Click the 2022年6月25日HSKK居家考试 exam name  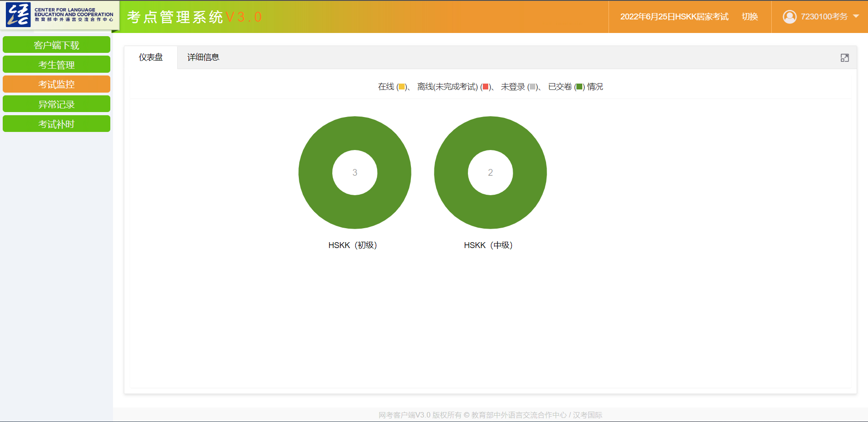pos(674,17)
